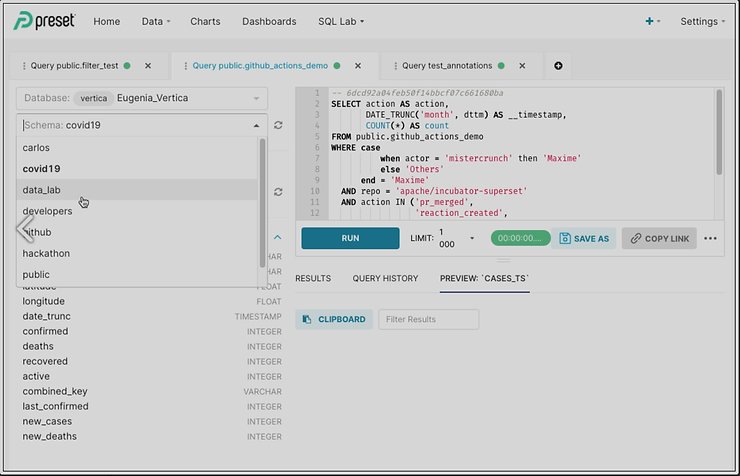Screen dimensions: 740x476
Task: Open the Settings menu
Action: tap(702, 21)
